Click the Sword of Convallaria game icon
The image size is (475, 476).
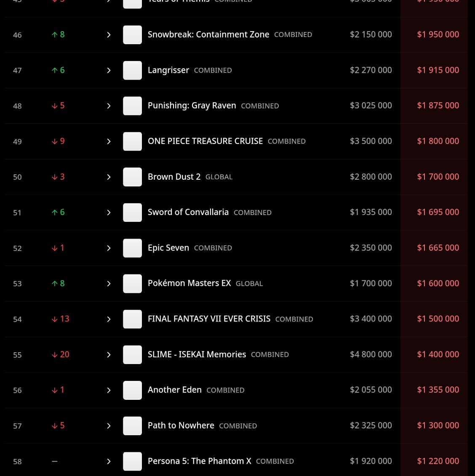coord(132,213)
